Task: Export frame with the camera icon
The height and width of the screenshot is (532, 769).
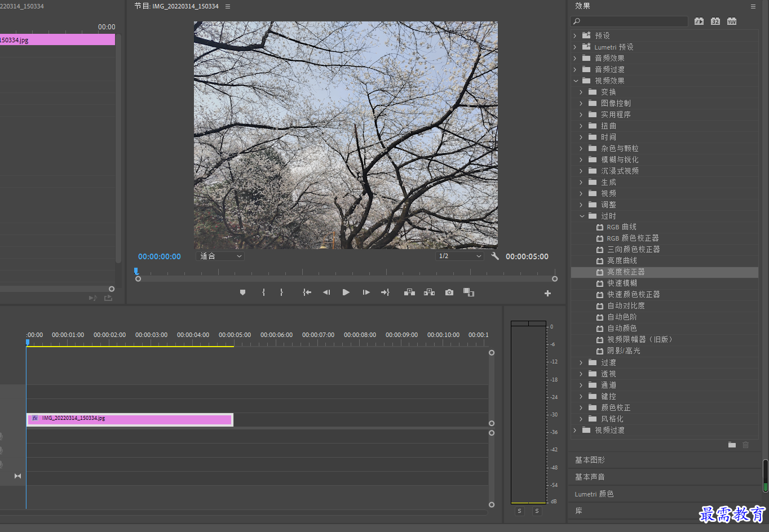Action: click(449, 292)
